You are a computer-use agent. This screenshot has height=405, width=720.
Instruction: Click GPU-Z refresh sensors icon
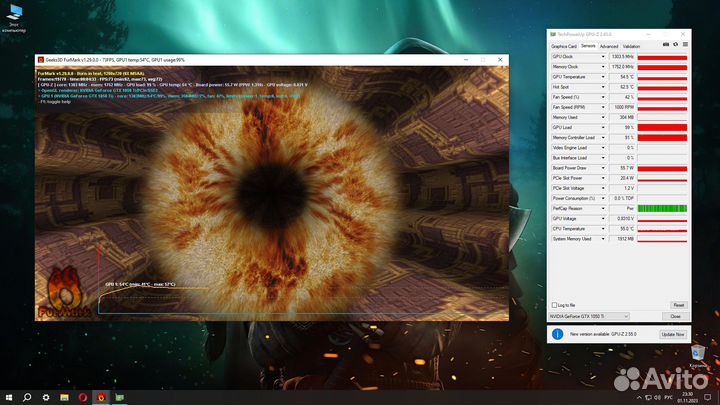(675, 45)
